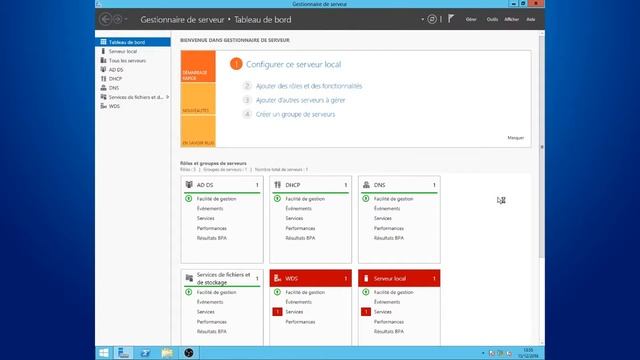Open Services de fichiers et de stockage tile header
Viewport: 640px width, 360px height.
[x=222, y=278]
